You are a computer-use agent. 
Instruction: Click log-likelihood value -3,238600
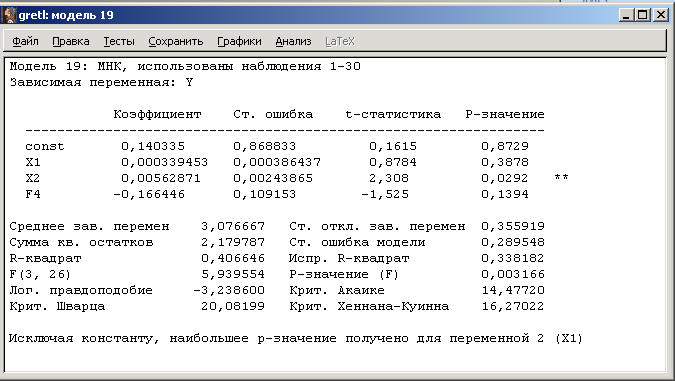pyautogui.click(x=229, y=290)
